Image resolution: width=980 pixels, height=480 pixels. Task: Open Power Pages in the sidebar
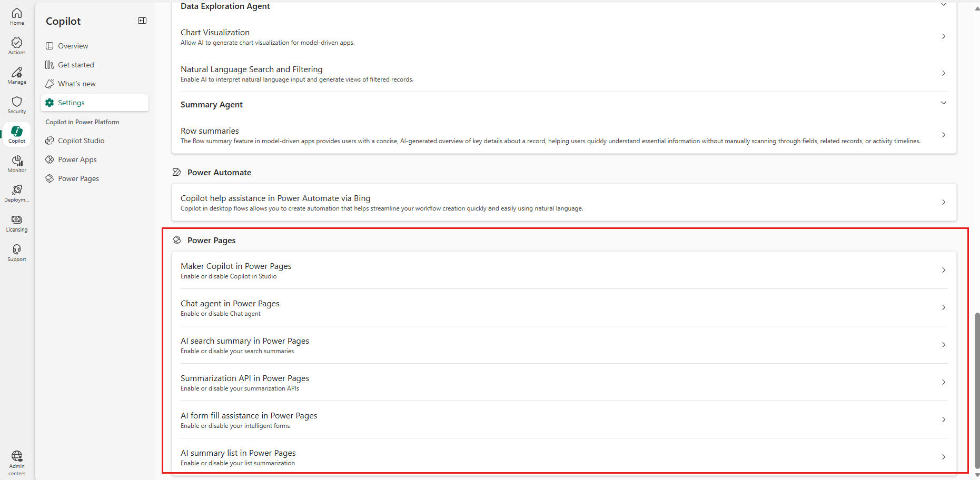(x=95, y=178)
